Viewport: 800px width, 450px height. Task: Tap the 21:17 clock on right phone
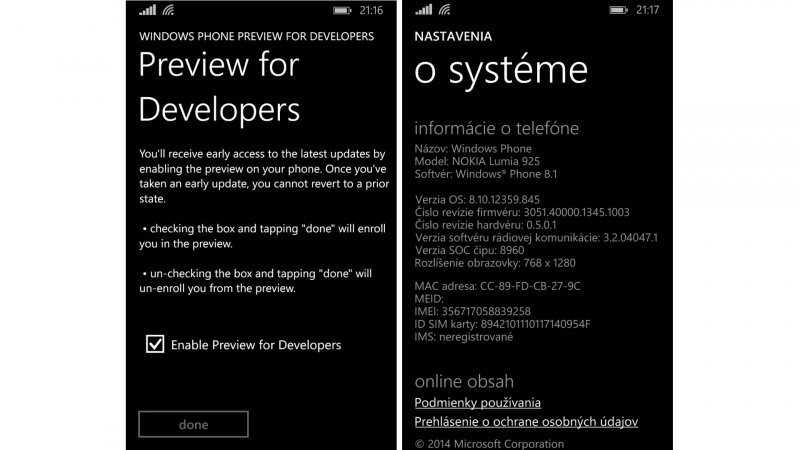(x=646, y=10)
